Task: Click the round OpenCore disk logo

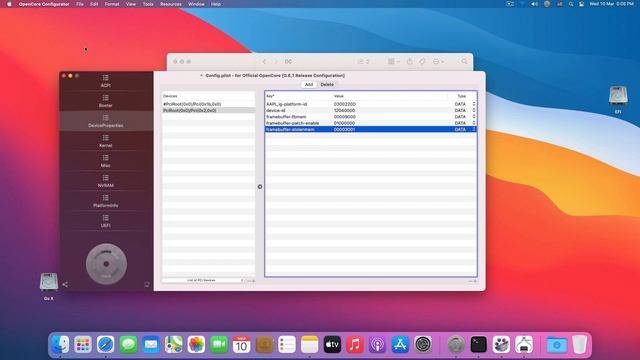Action: (x=106, y=264)
